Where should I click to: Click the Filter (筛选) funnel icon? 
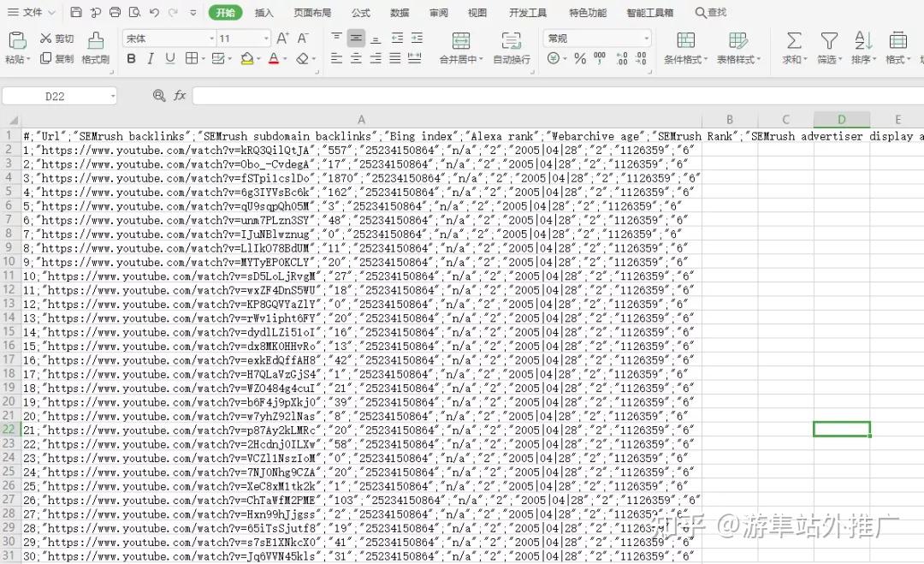click(x=829, y=40)
